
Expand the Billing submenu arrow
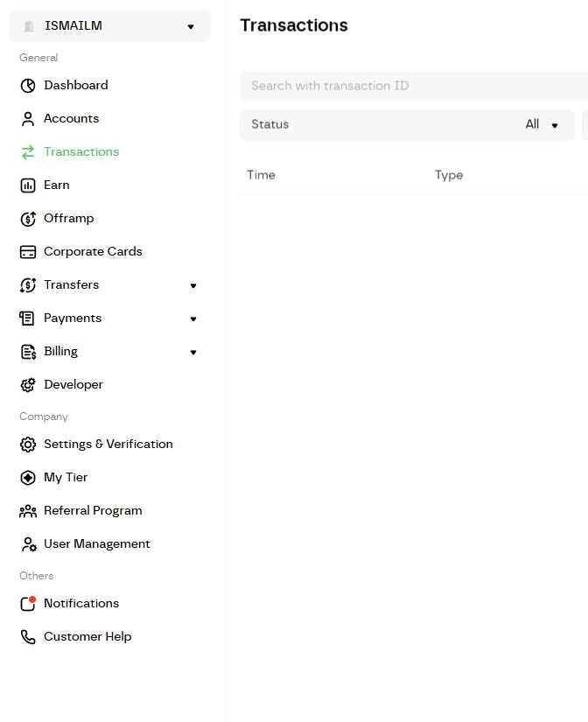[193, 353]
